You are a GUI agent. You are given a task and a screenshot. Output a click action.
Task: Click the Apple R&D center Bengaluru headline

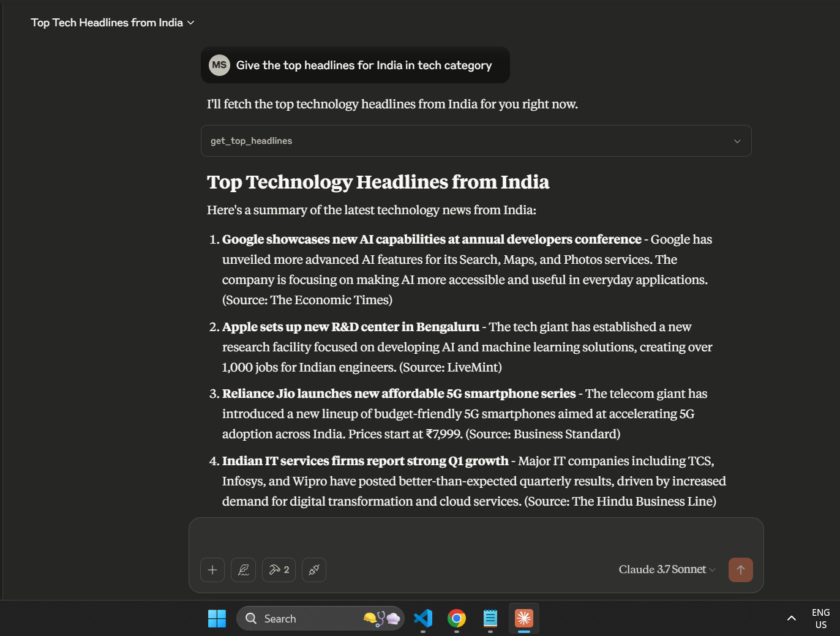pos(351,327)
